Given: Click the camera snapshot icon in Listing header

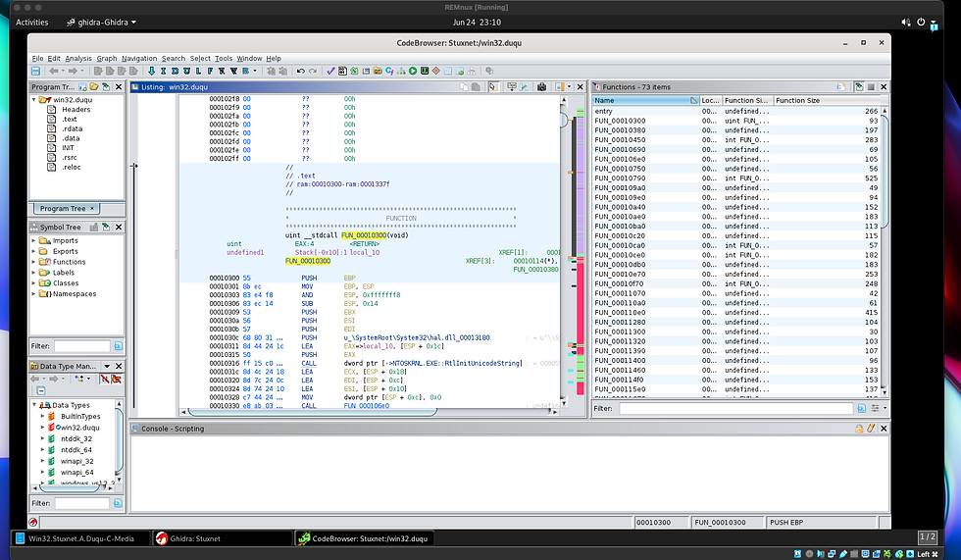Looking at the screenshot, I should (x=541, y=86).
